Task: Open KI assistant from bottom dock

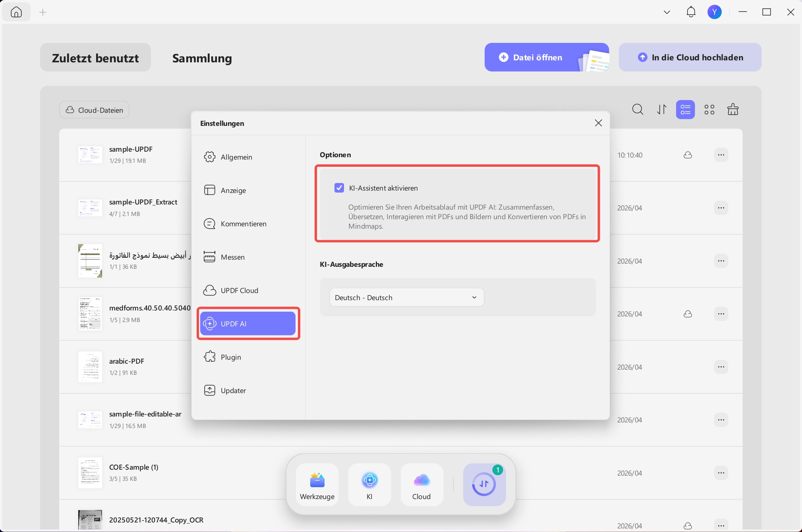Action: tap(369, 485)
